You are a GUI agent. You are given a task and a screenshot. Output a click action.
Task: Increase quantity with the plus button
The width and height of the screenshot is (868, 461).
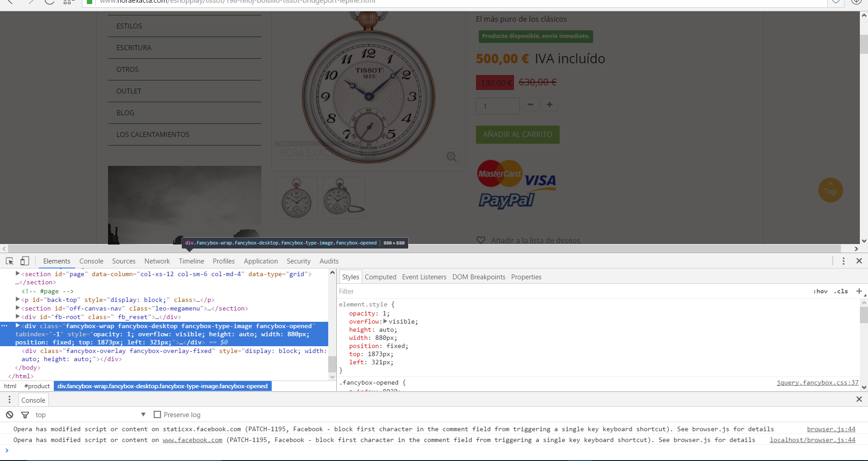pyautogui.click(x=550, y=105)
